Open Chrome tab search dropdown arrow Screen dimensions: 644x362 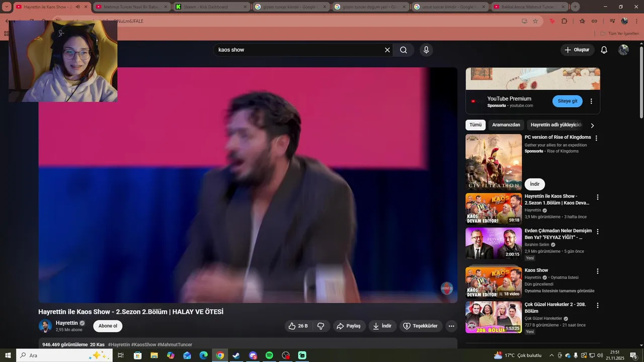pos(7,7)
